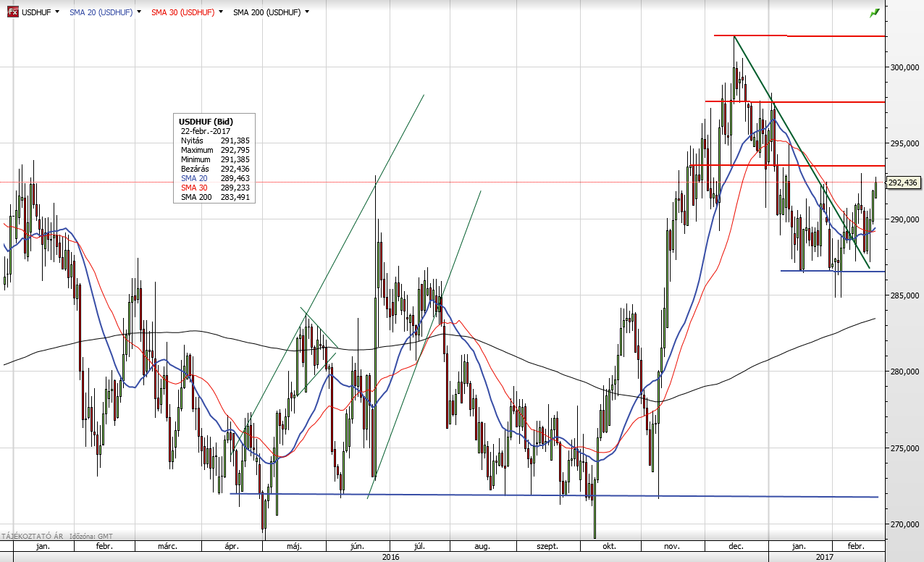Click the SMA 200 283,491 info row

point(216,197)
